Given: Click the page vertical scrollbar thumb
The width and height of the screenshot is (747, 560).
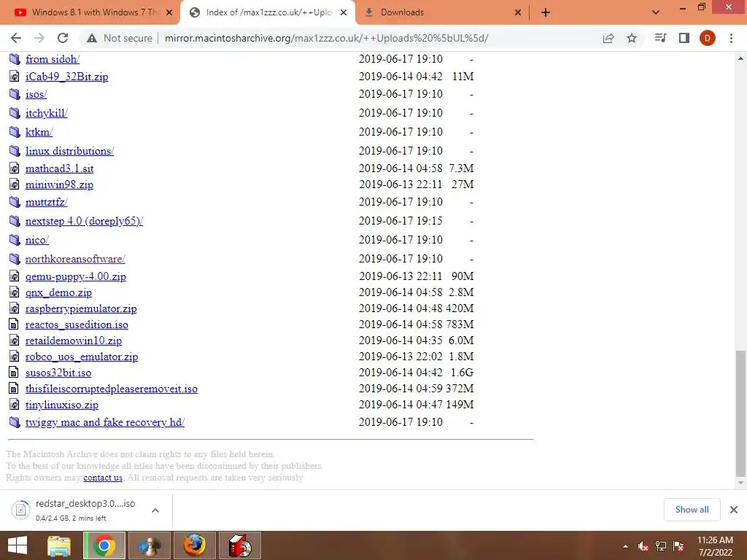Looking at the screenshot, I should click(x=740, y=413).
